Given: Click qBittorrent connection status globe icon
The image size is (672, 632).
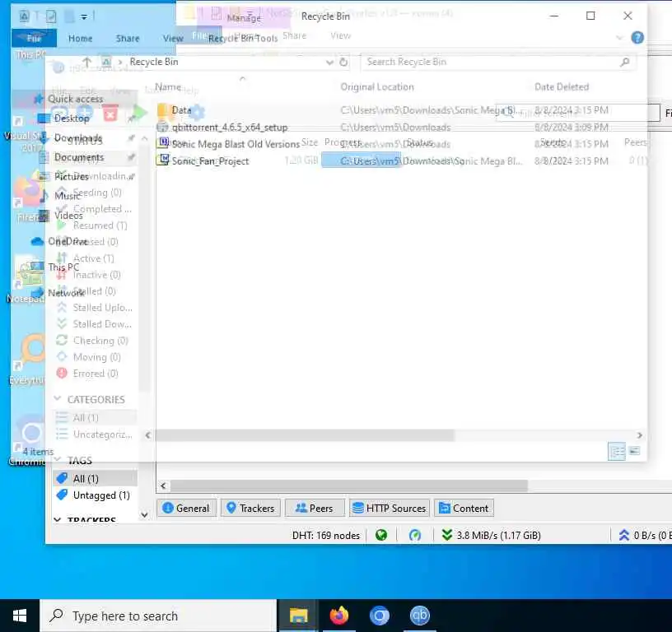Looking at the screenshot, I should click(x=381, y=535).
